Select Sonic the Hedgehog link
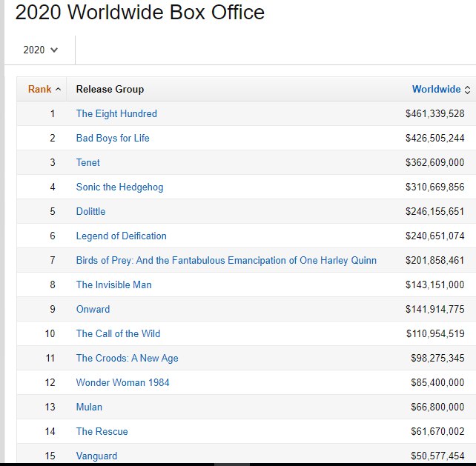Viewport: 476px width, 466px height. (x=119, y=187)
